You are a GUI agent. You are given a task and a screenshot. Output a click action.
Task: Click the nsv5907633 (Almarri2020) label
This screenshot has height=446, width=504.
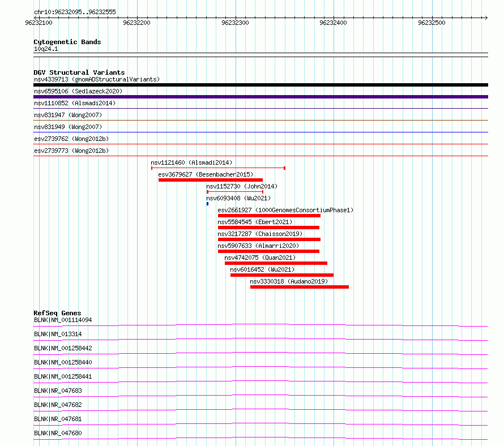click(258, 246)
